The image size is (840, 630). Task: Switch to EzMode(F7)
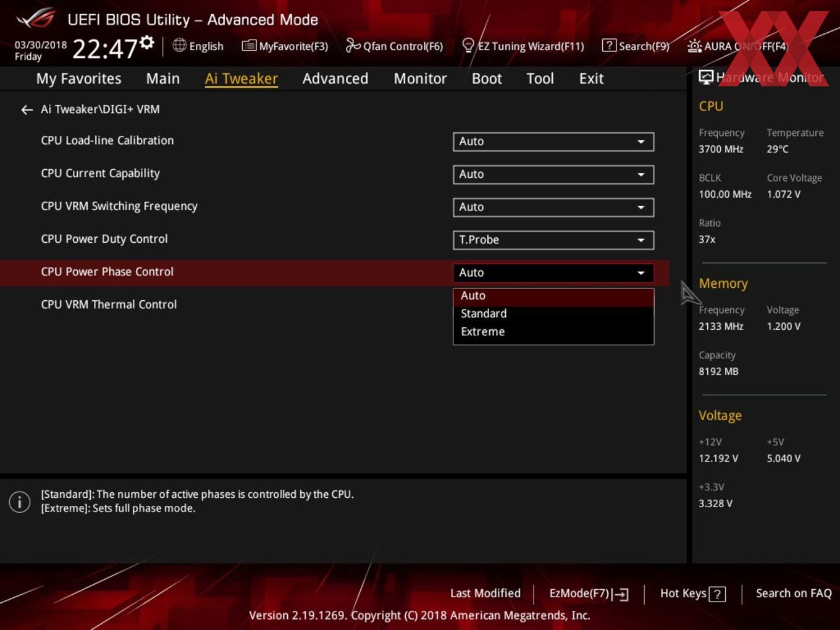589,594
